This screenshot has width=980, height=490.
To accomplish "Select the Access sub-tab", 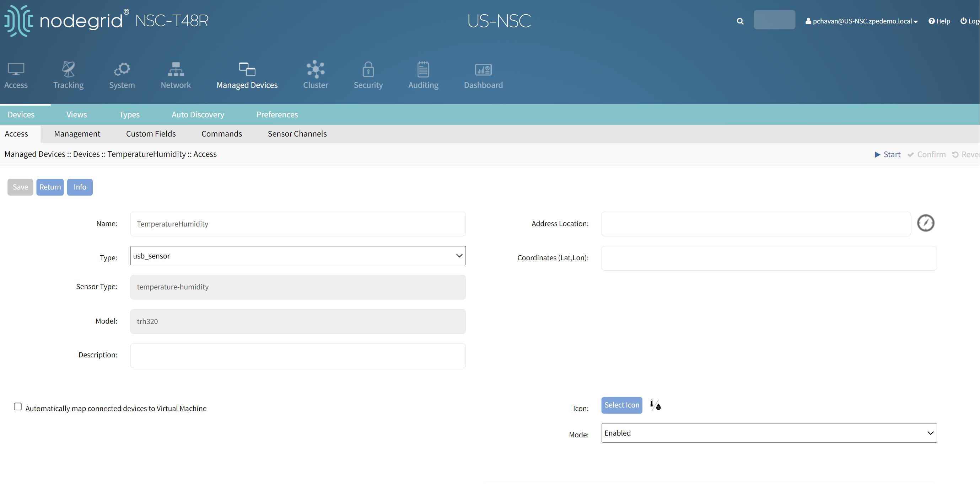I will (x=16, y=134).
